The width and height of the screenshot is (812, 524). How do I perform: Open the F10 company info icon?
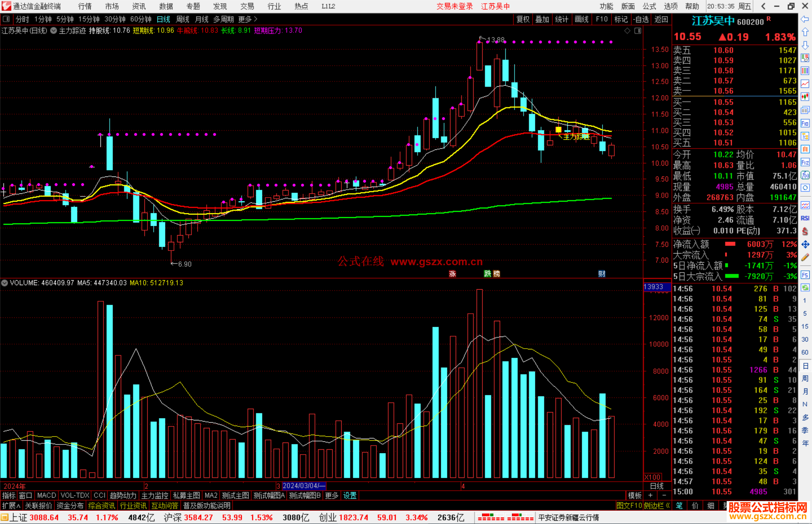(x=805, y=124)
